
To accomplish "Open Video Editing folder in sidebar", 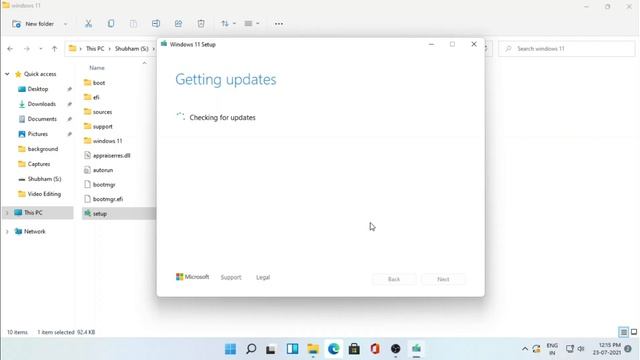I will point(44,194).
